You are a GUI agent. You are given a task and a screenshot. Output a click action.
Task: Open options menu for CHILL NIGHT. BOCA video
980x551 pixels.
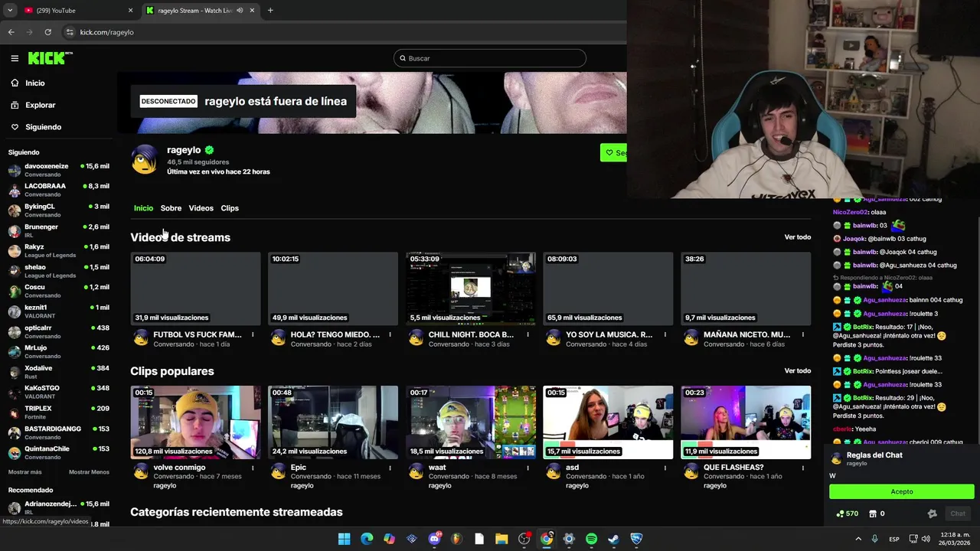(x=528, y=334)
